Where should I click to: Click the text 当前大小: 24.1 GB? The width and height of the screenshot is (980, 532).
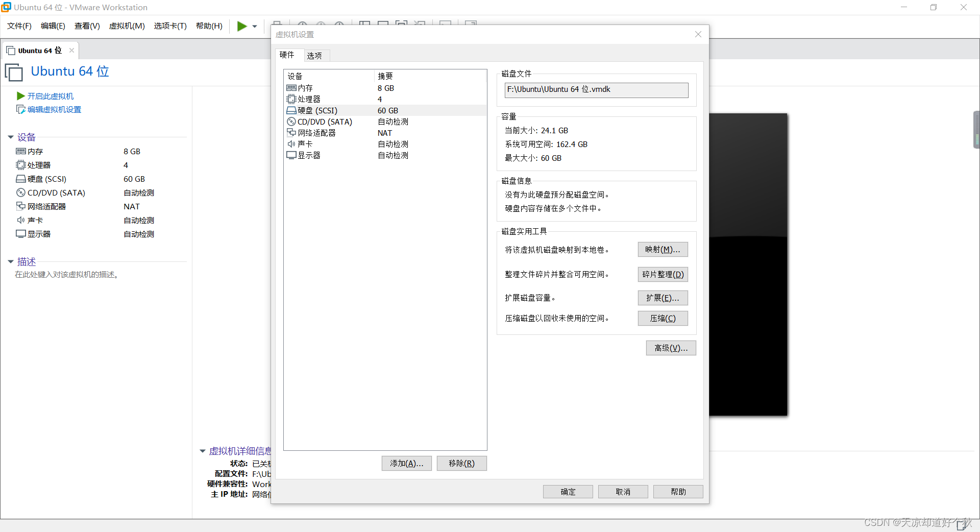pyautogui.click(x=536, y=131)
